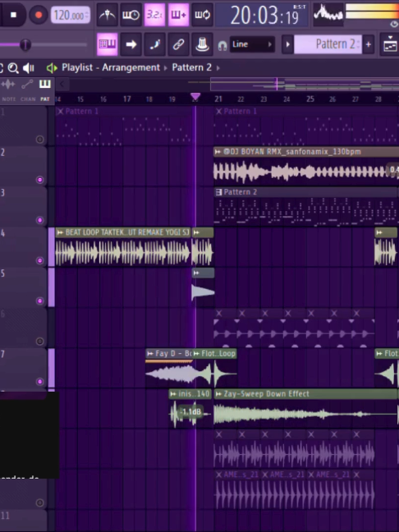
Task: Add a new pattern with plus button
Action: [x=369, y=44]
